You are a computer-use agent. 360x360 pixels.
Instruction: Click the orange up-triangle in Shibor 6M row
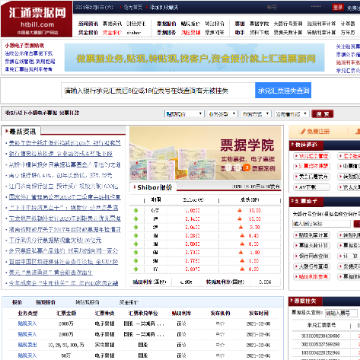242,252
